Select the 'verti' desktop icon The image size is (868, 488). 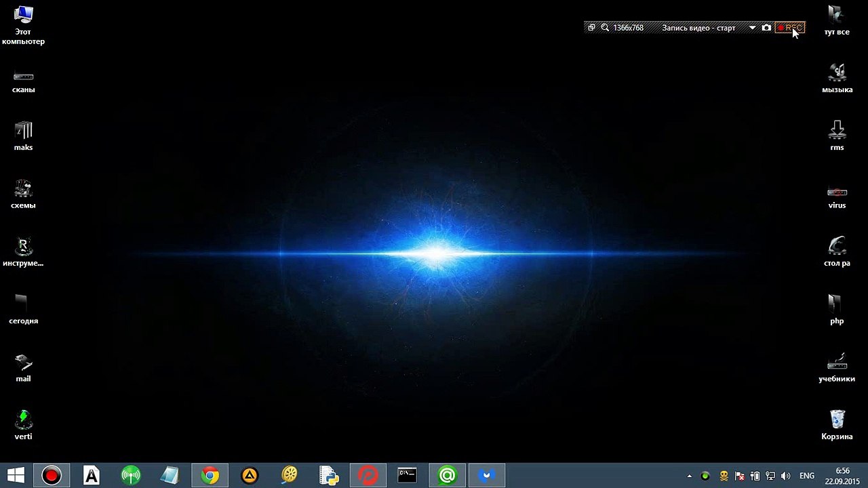(x=24, y=426)
